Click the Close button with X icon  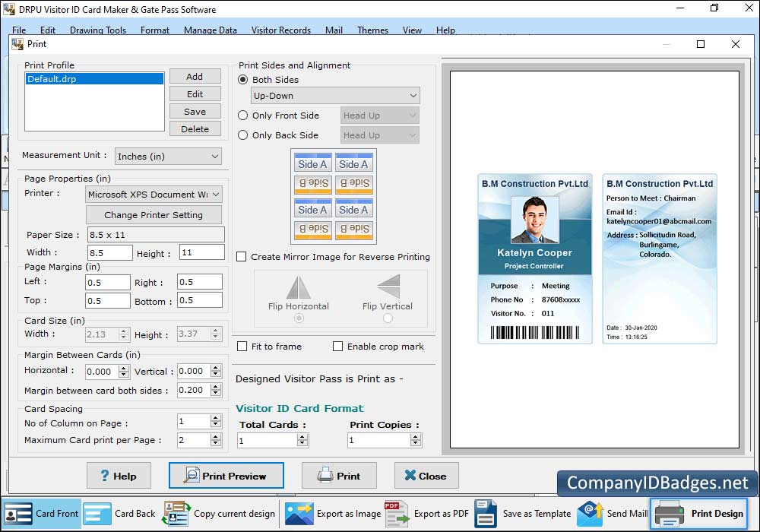(x=426, y=475)
